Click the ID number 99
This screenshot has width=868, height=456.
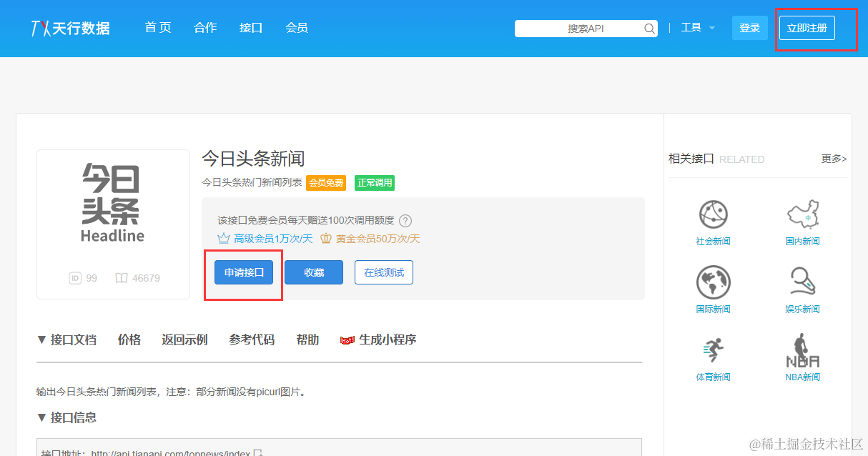(x=92, y=278)
